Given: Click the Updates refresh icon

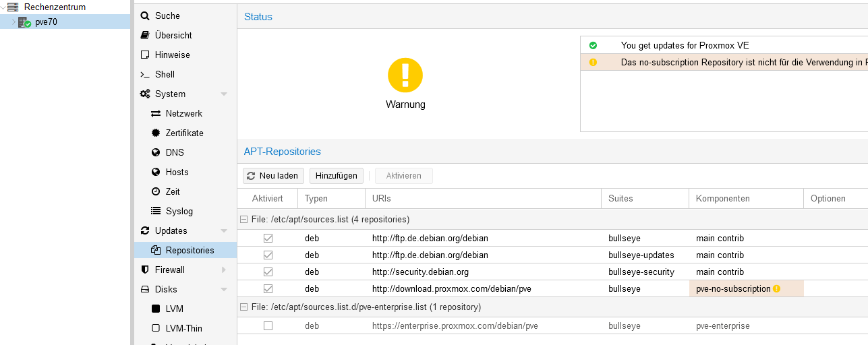Looking at the screenshot, I should point(144,230).
